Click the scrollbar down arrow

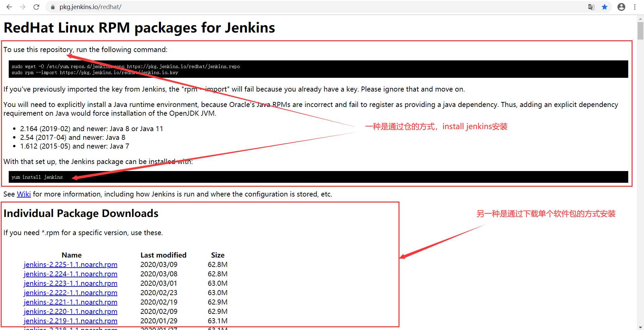(640, 327)
